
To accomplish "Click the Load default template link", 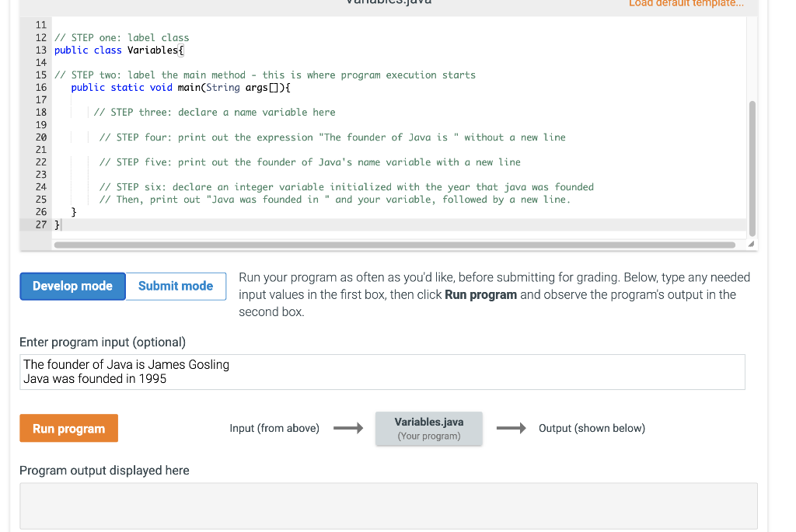I will (x=685, y=4).
